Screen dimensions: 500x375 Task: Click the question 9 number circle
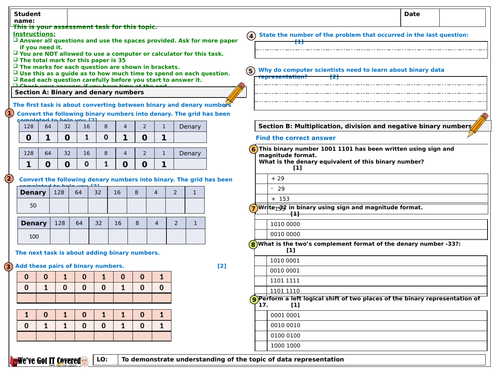pos(254,299)
